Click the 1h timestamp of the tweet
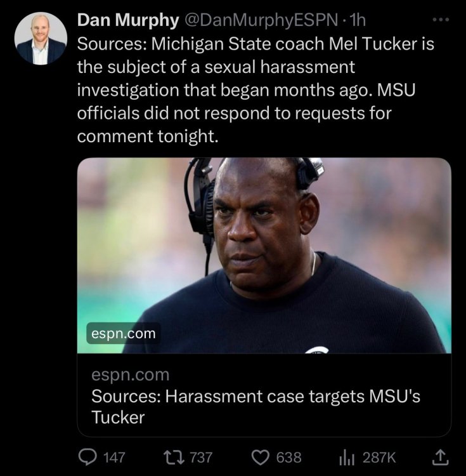Image resolution: width=466 pixels, height=476 pixels. click(359, 20)
